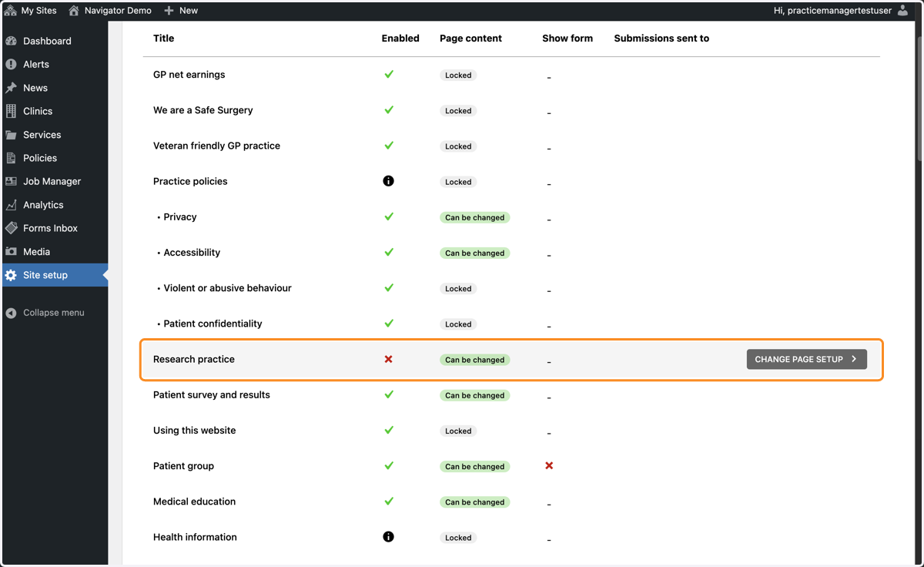This screenshot has width=924, height=567.
Task: Click the Using this website title
Action: [194, 430]
